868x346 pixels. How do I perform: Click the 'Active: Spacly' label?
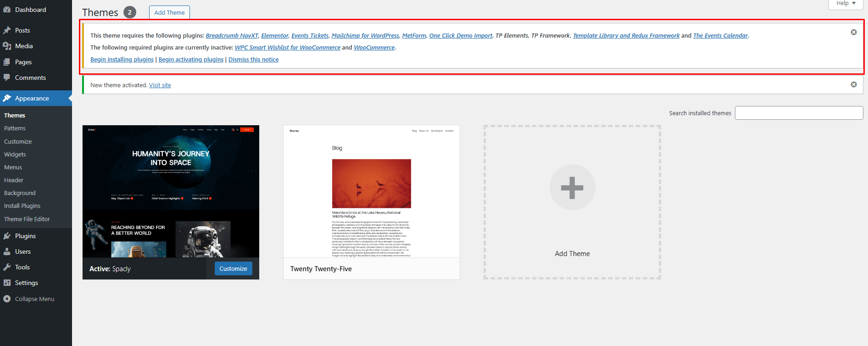110,269
